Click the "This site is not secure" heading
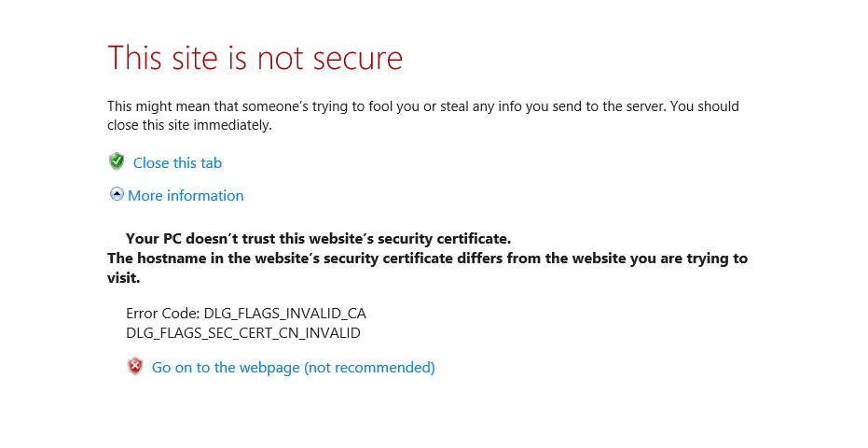The height and width of the screenshot is (448, 868). (x=255, y=58)
